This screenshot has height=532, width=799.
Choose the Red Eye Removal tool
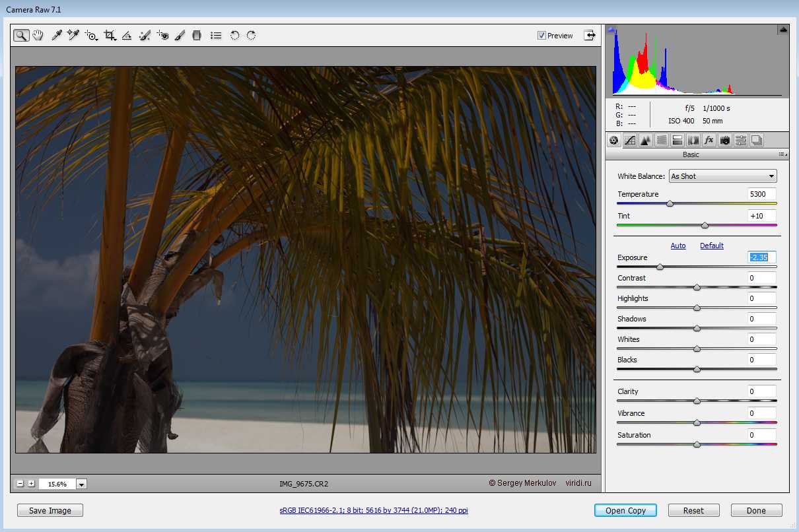point(163,36)
